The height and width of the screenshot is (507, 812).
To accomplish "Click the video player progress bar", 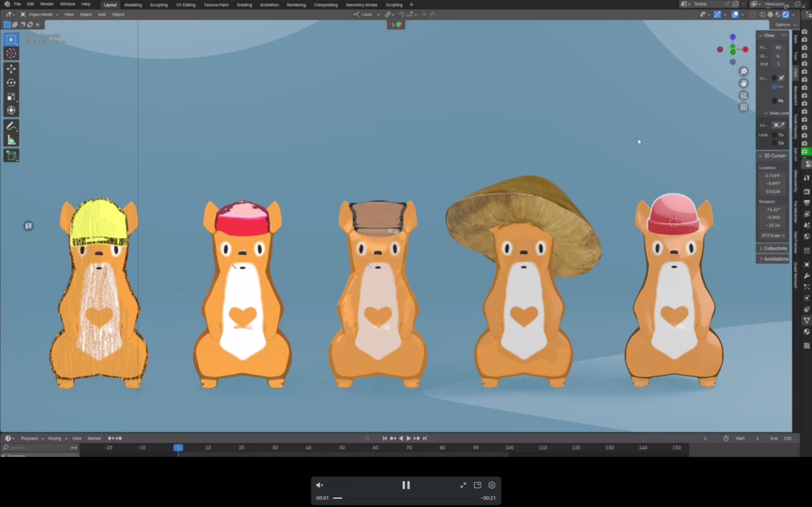I will point(406,498).
